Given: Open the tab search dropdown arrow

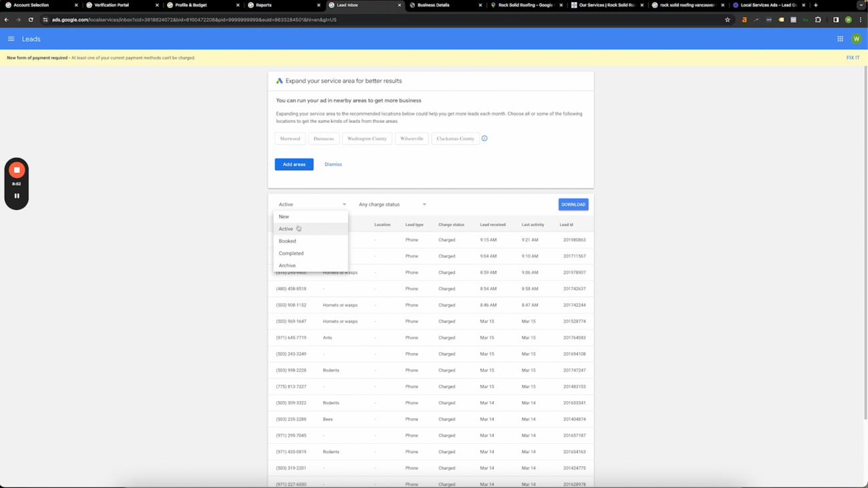Looking at the screenshot, I should [x=861, y=5].
